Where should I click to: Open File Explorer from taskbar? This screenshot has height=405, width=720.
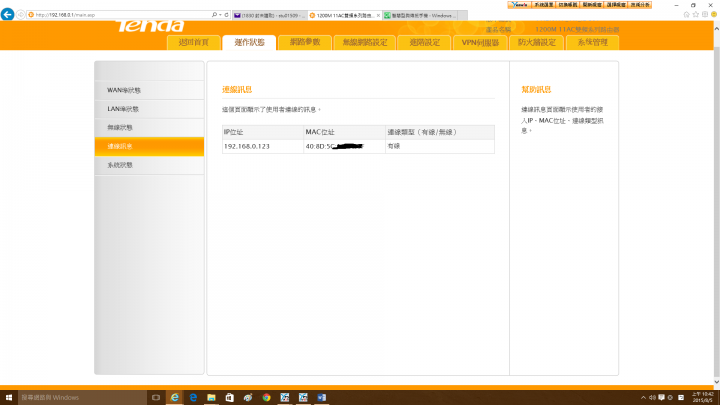211,398
